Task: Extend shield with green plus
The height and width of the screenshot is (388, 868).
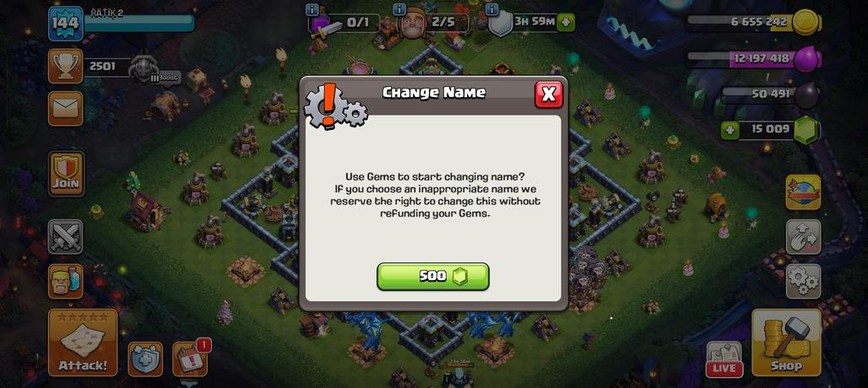Action: tap(566, 23)
